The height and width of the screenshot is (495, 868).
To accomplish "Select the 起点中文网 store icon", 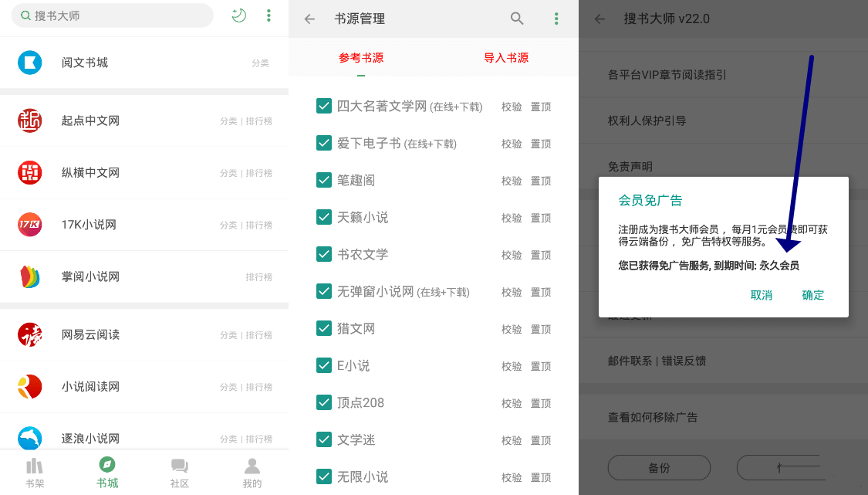I will (x=30, y=120).
